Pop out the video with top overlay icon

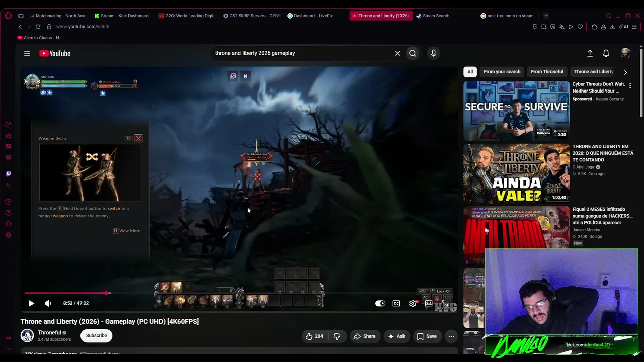[x=233, y=76]
